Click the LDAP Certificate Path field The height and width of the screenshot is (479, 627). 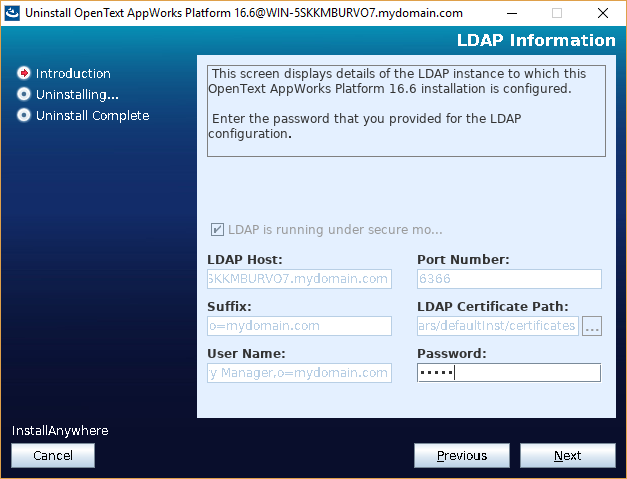(498, 326)
